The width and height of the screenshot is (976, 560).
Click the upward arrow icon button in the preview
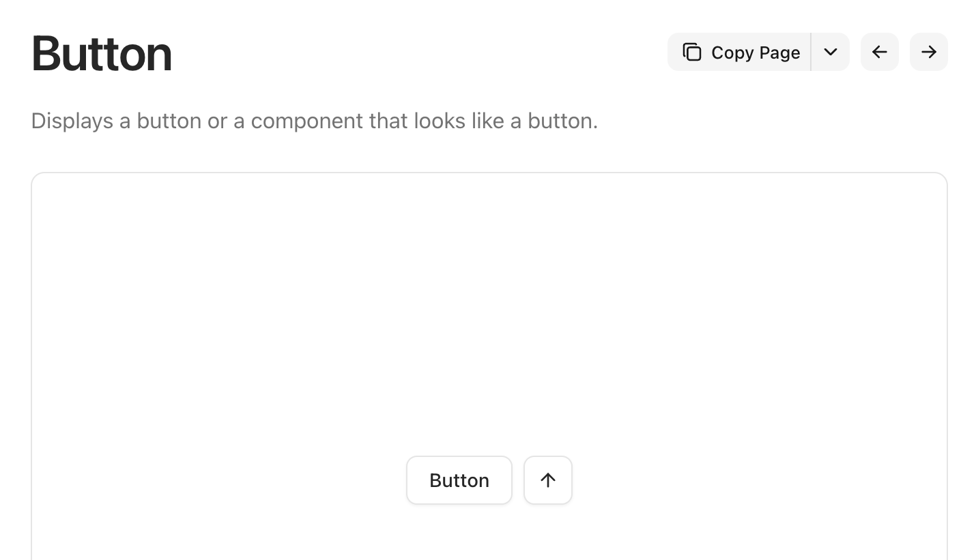pos(548,480)
